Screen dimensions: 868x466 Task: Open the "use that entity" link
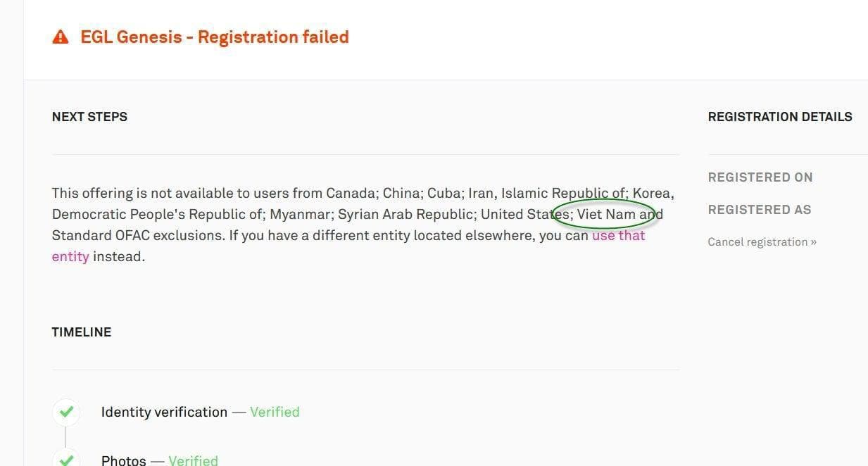point(618,236)
